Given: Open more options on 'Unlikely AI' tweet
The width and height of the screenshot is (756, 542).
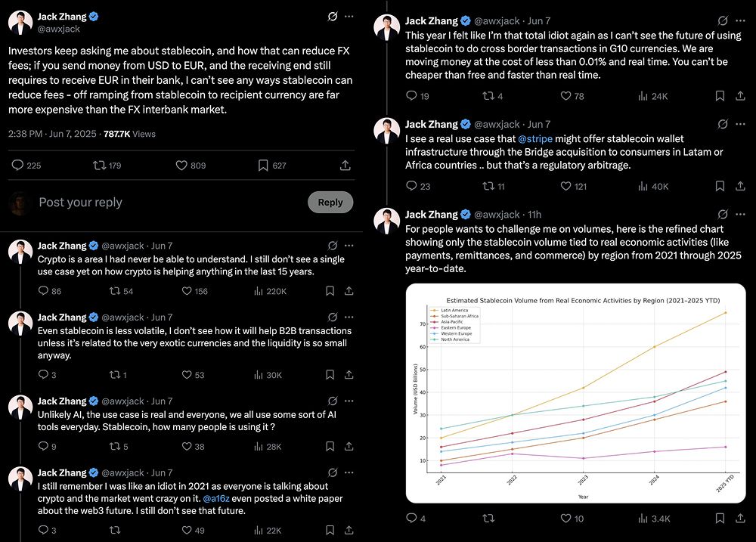Looking at the screenshot, I should [x=349, y=401].
